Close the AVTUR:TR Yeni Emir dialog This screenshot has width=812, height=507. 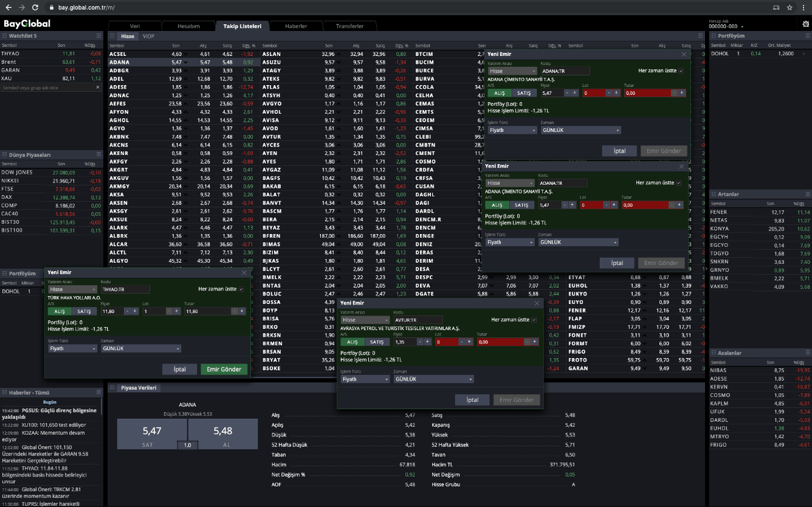point(537,303)
